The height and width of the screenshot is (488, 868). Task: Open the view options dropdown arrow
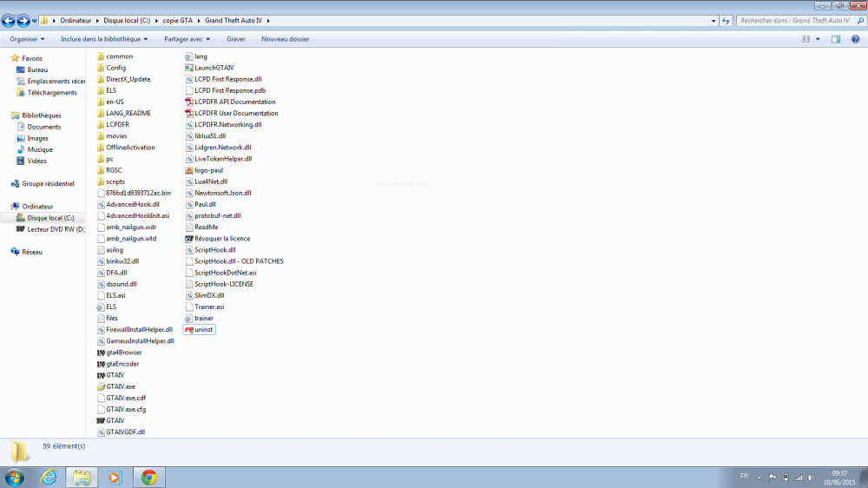click(818, 39)
